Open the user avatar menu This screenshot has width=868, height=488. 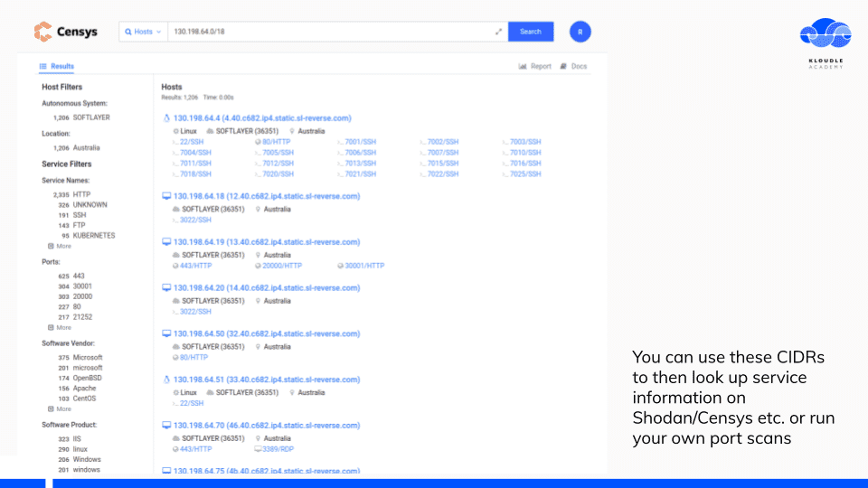580,32
